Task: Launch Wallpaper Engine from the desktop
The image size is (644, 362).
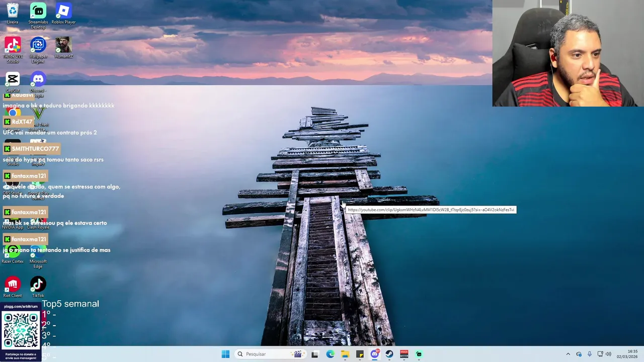Action: pyautogui.click(x=38, y=50)
